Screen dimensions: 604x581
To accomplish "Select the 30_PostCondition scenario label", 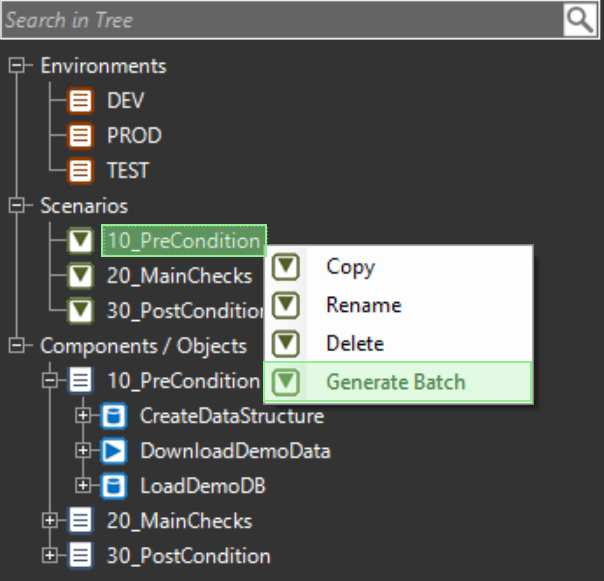I will tap(185, 311).
